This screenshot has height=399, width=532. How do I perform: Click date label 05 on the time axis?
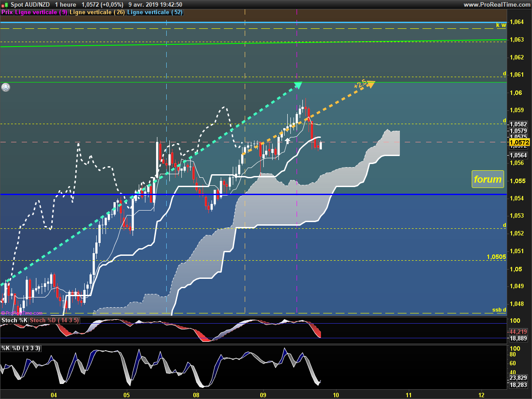pyautogui.click(x=126, y=395)
